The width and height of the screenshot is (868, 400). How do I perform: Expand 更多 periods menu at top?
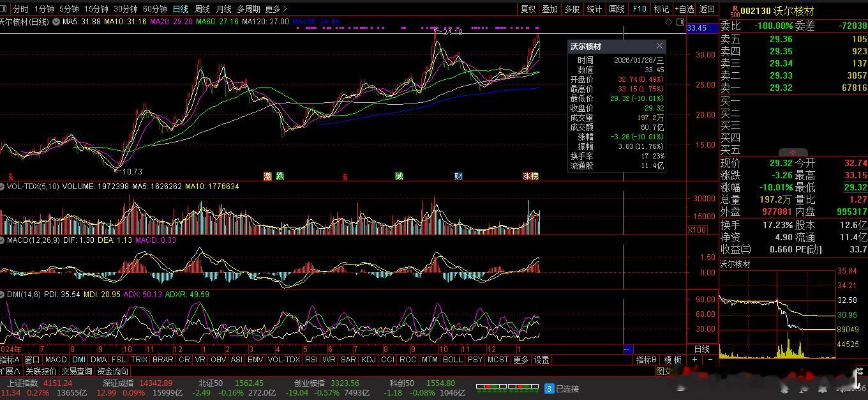pos(275,9)
